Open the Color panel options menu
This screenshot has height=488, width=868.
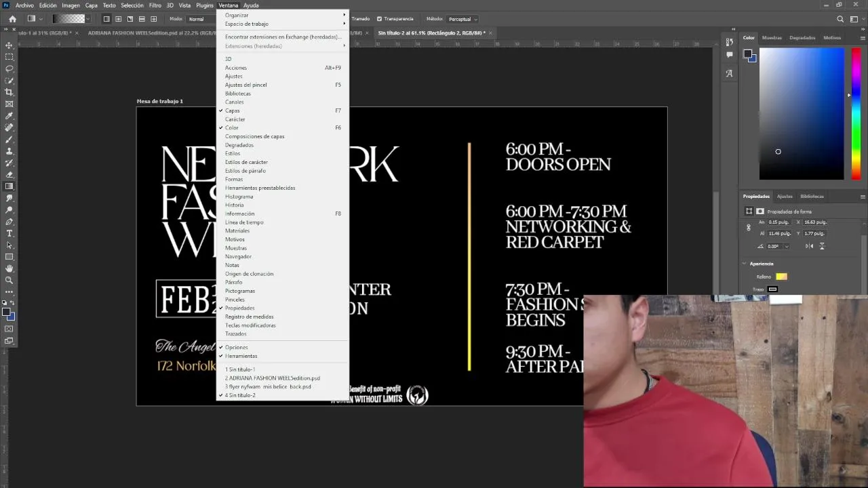click(x=863, y=38)
